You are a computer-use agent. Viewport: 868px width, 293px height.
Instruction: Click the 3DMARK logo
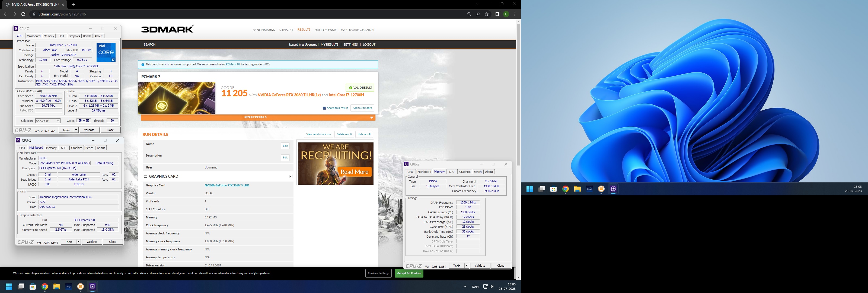pyautogui.click(x=167, y=29)
